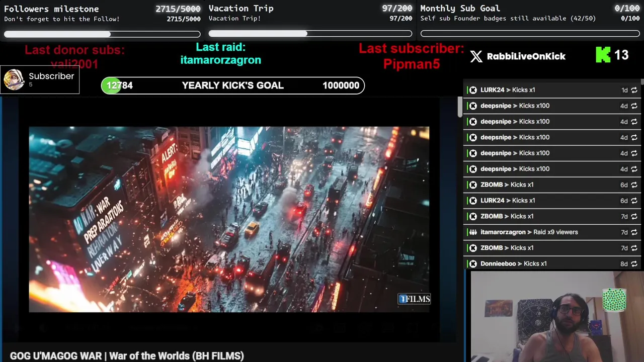Click the Monthly Sub Goal progress bar
Viewport: 644px width, 362px height.
tap(530, 34)
